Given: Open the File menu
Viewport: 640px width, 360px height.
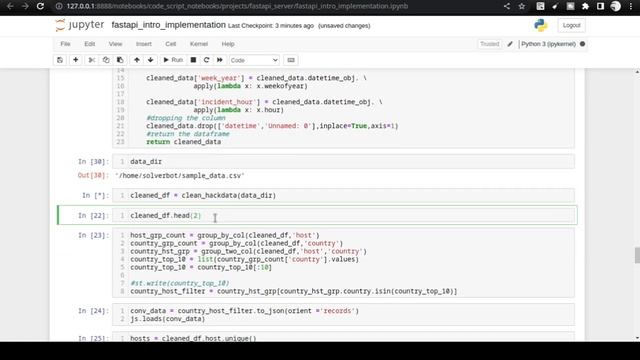Looking at the screenshot, I should 65,44.
